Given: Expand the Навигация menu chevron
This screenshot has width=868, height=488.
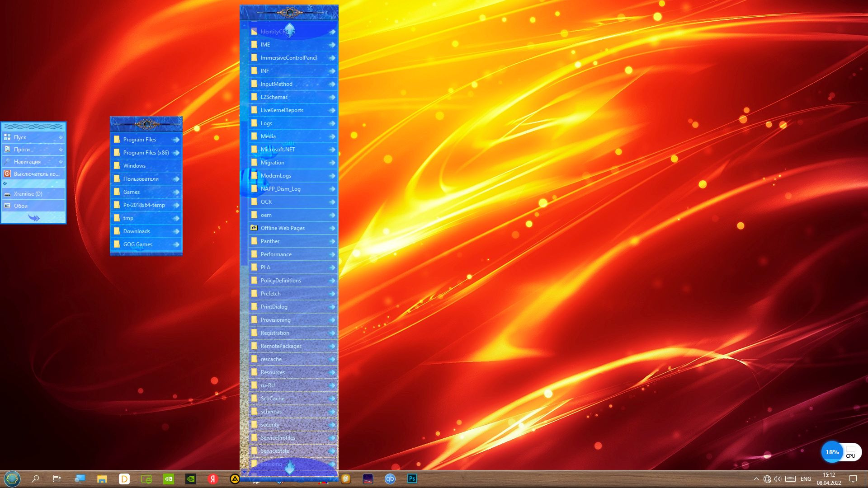Looking at the screenshot, I should (x=61, y=162).
